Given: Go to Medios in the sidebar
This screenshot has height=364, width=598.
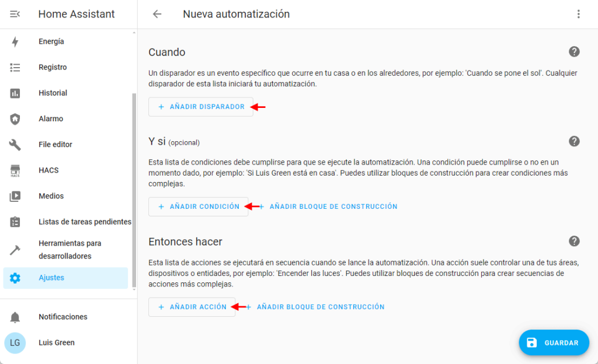Looking at the screenshot, I should pos(51,196).
